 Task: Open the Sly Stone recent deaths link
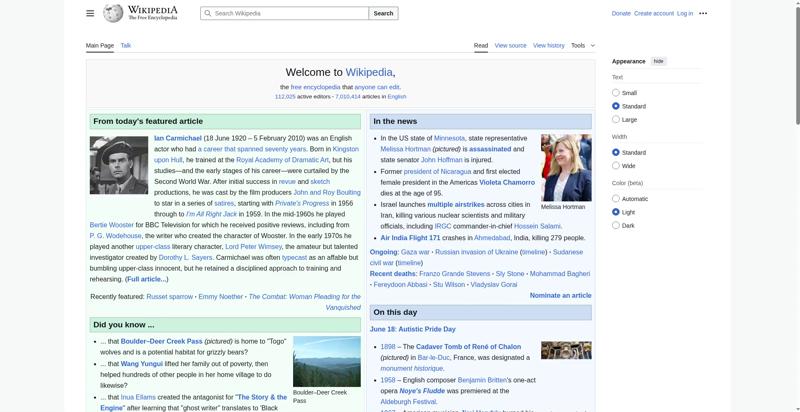click(x=510, y=274)
